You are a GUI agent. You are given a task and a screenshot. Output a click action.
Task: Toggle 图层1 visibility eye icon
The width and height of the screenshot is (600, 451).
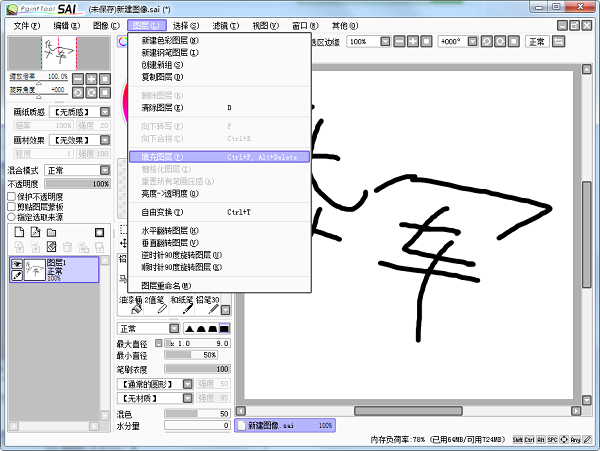click(16, 264)
